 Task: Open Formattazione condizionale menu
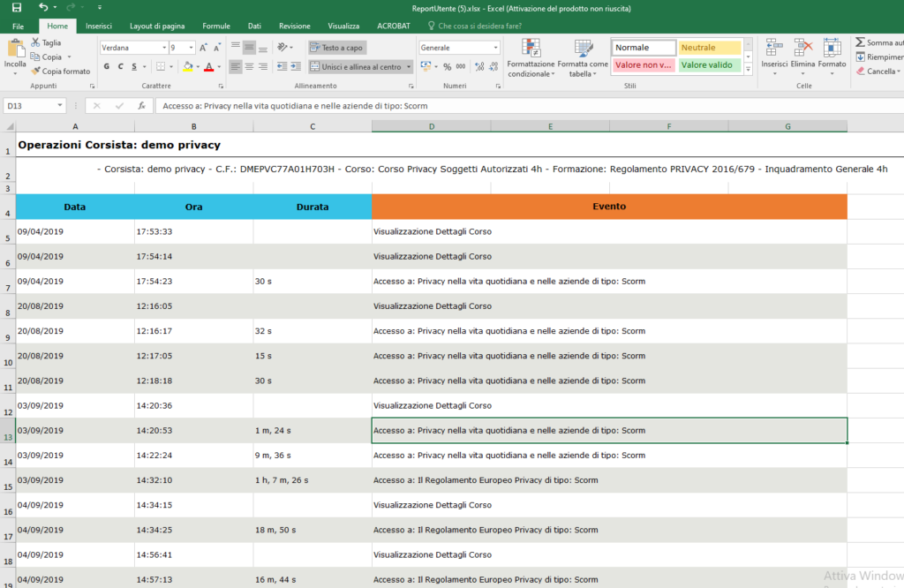tap(531, 57)
